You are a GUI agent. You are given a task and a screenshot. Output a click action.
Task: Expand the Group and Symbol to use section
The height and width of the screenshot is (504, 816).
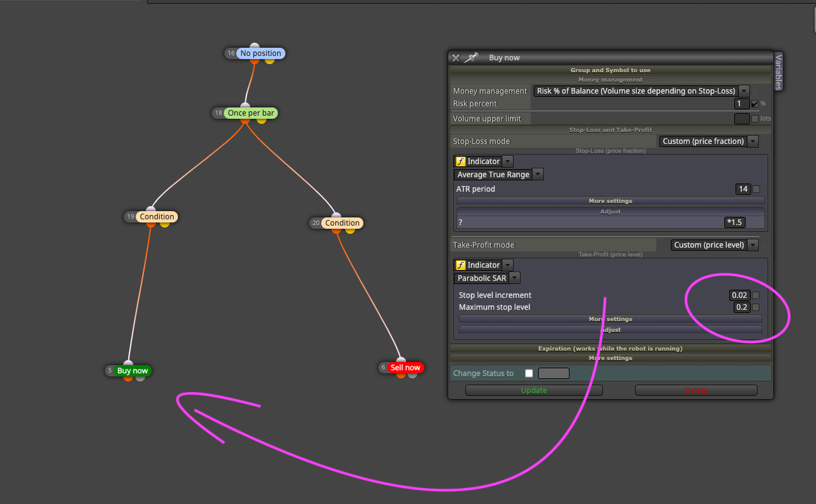610,70
